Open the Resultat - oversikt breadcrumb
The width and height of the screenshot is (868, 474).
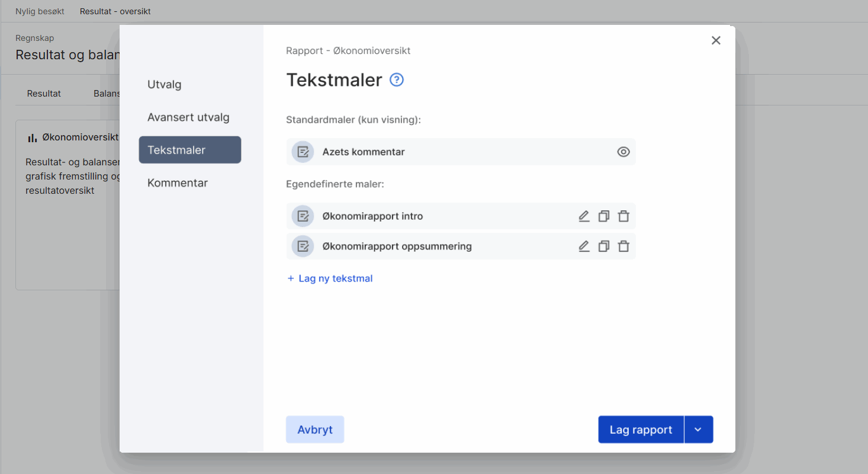[x=115, y=11]
